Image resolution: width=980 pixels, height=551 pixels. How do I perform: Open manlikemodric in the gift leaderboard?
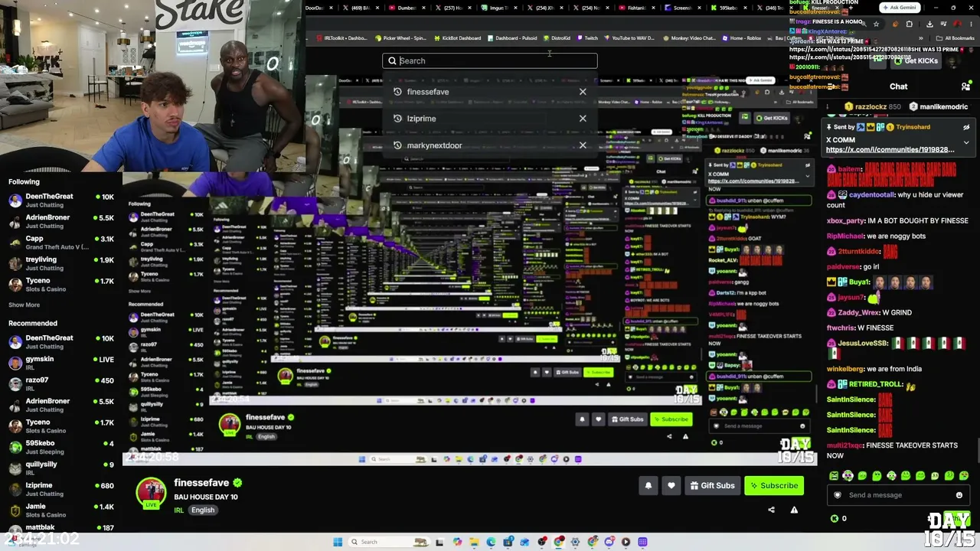938,107
